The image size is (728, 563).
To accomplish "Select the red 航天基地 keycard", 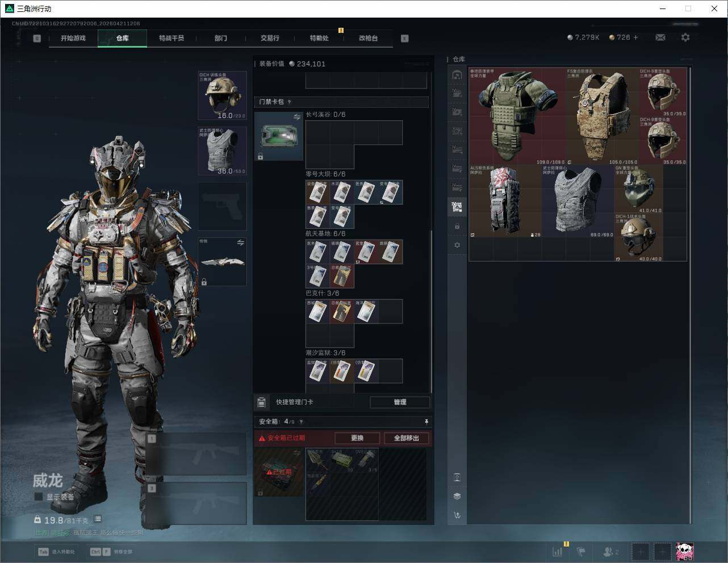I will pyautogui.click(x=366, y=252).
